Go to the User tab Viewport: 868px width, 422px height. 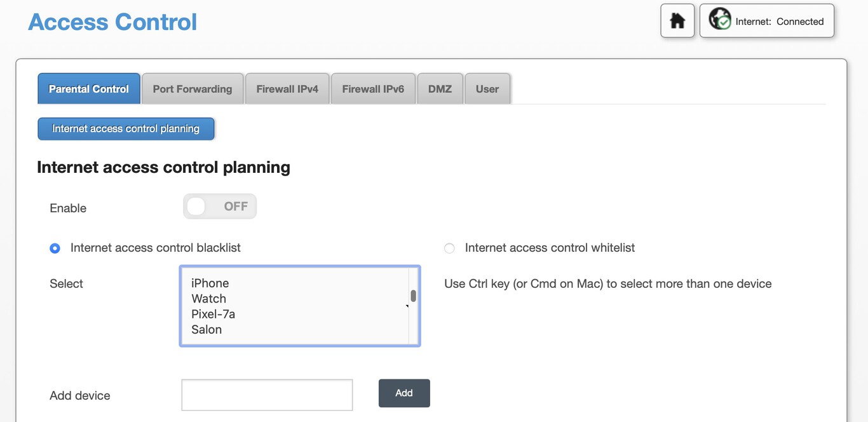click(487, 89)
